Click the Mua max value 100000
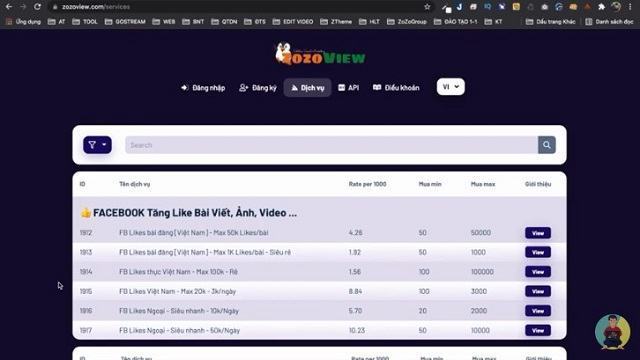Screen dimensions: 640x360 point(482,272)
